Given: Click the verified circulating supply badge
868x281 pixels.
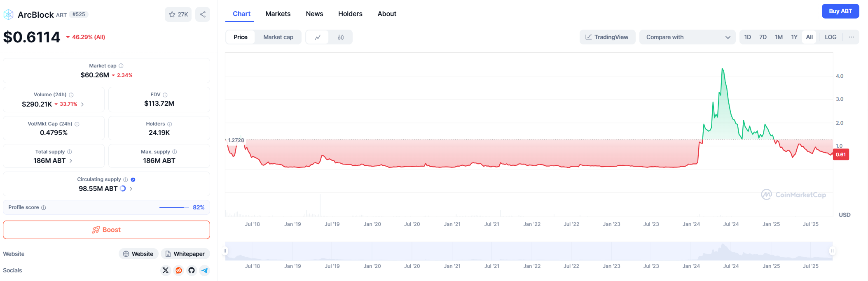Looking at the screenshot, I should coord(133,179).
